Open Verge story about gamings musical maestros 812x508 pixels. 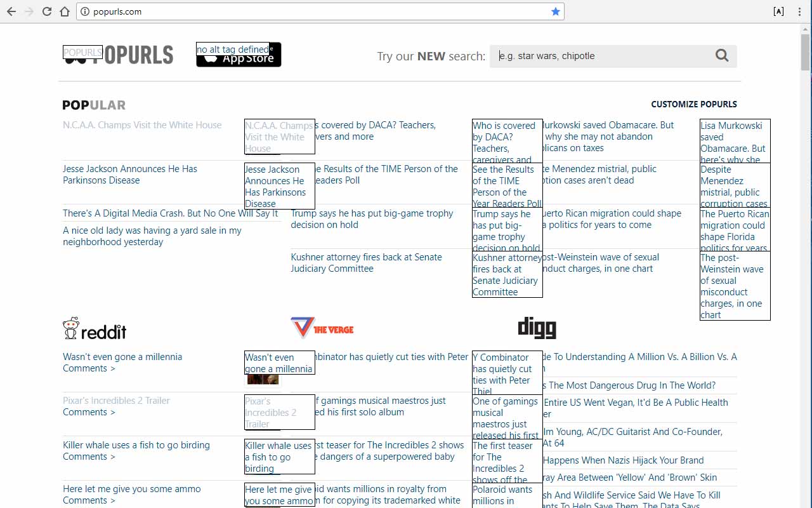pos(381,406)
